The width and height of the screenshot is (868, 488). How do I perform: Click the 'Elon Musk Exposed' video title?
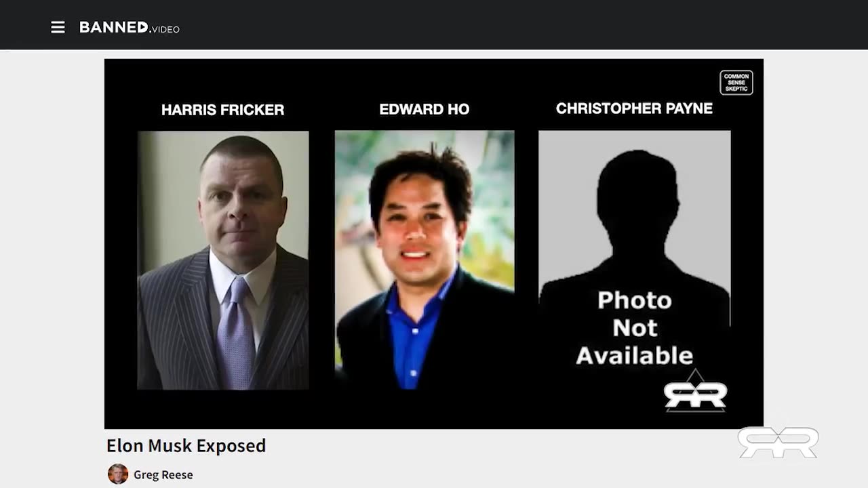(186, 445)
